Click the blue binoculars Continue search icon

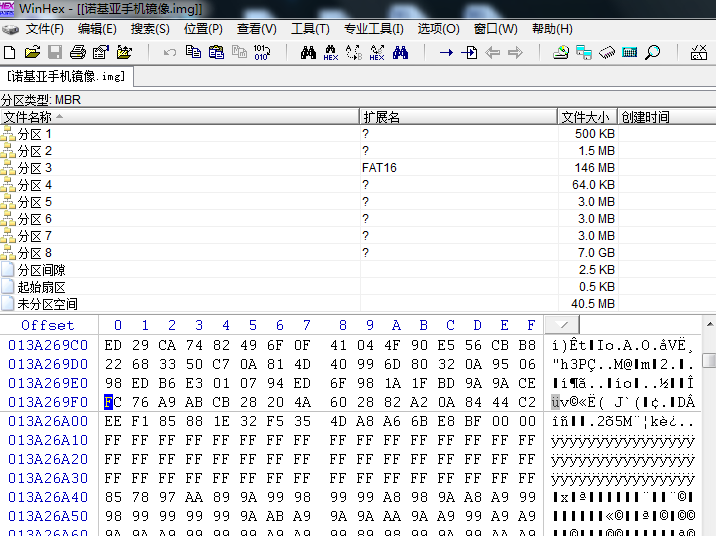click(x=400, y=53)
